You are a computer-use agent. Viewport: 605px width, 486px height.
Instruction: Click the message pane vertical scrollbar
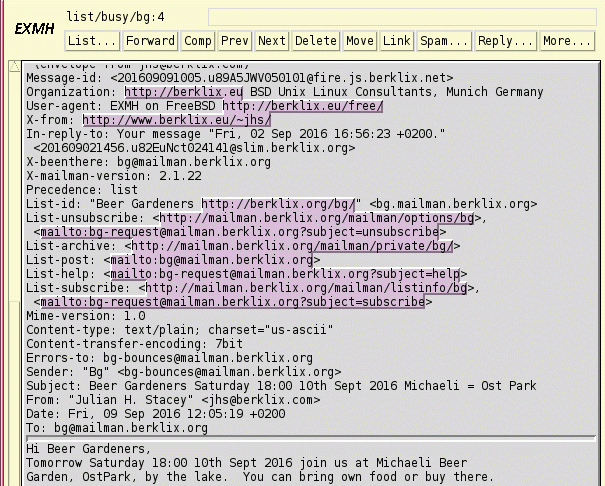[14, 270]
